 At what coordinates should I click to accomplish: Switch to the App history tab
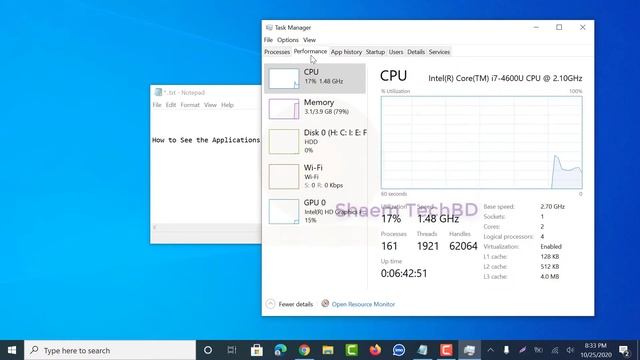(346, 52)
